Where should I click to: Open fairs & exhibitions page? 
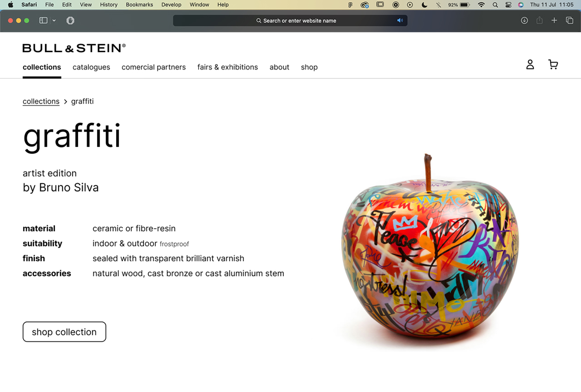228,67
